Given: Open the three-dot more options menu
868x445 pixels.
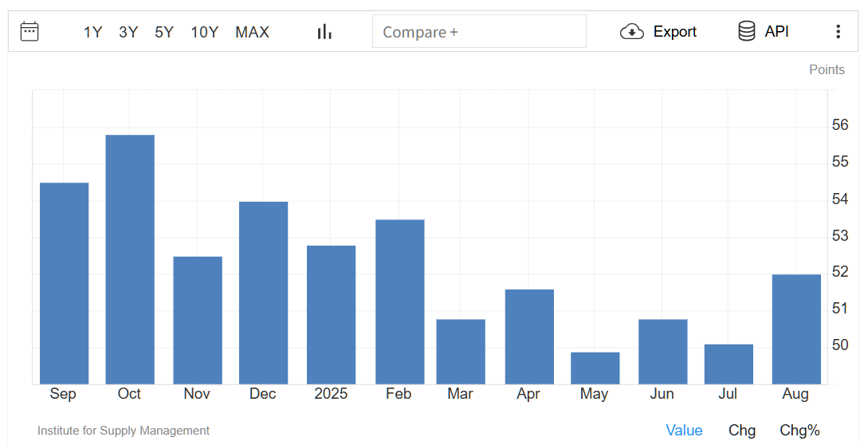Looking at the screenshot, I should (x=838, y=32).
